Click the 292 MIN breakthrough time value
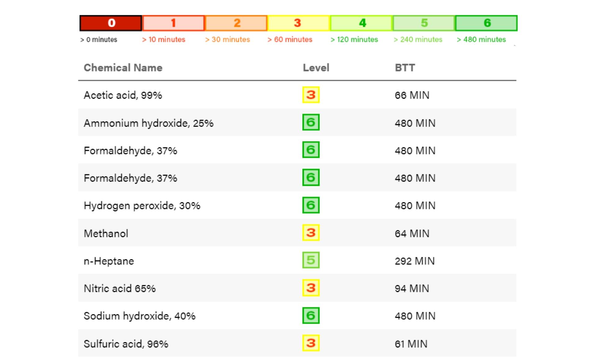The image size is (592, 364). point(415,261)
